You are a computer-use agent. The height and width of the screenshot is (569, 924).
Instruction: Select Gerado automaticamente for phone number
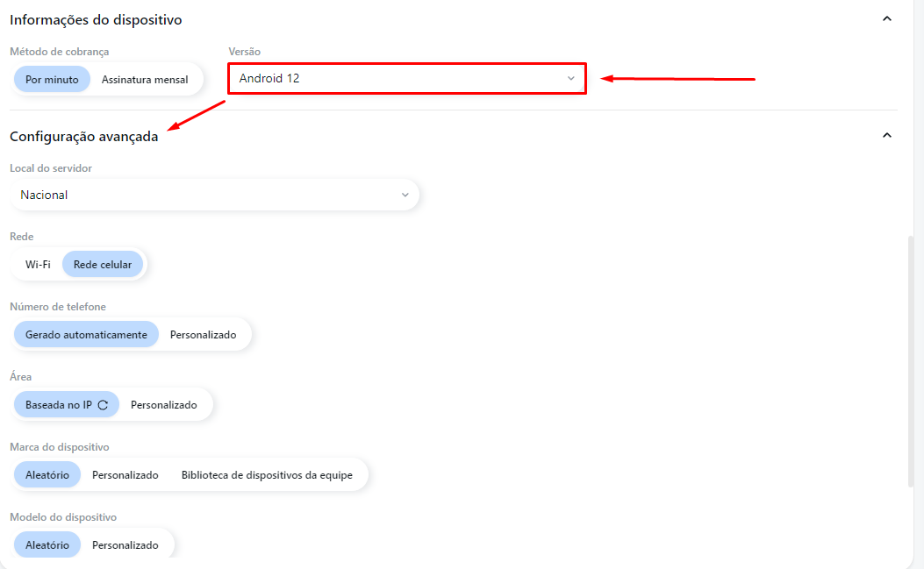click(x=86, y=335)
